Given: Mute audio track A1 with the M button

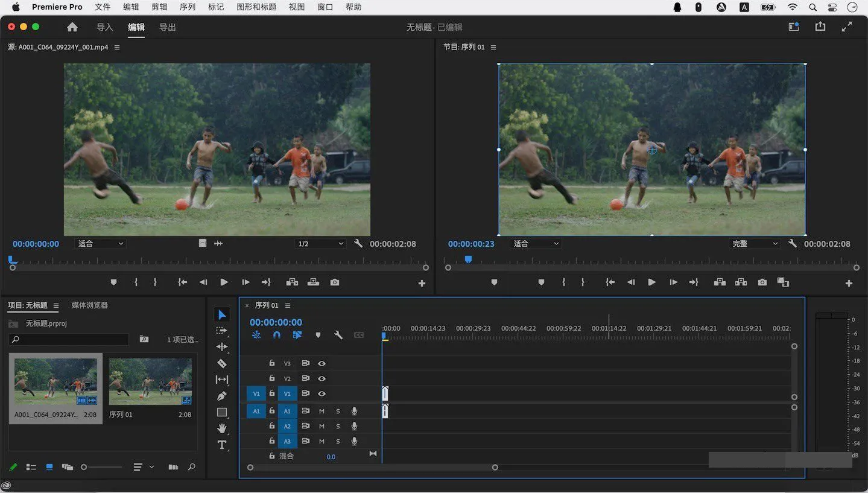Looking at the screenshot, I should (322, 411).
